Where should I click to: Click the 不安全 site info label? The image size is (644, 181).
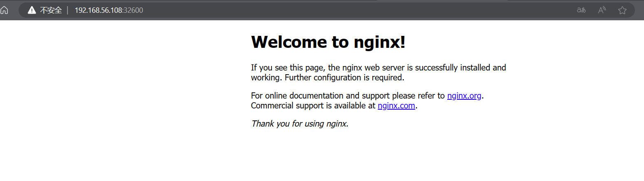point(51,10)
